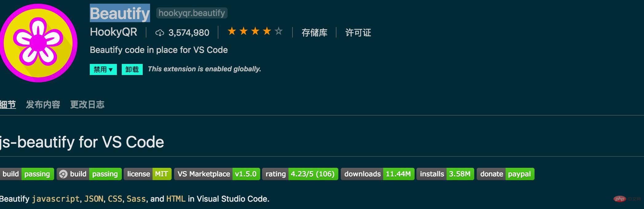This screenshot has width=644, height=209.
Task: Click the CI logo in second build badge
Action: (63, 174)
